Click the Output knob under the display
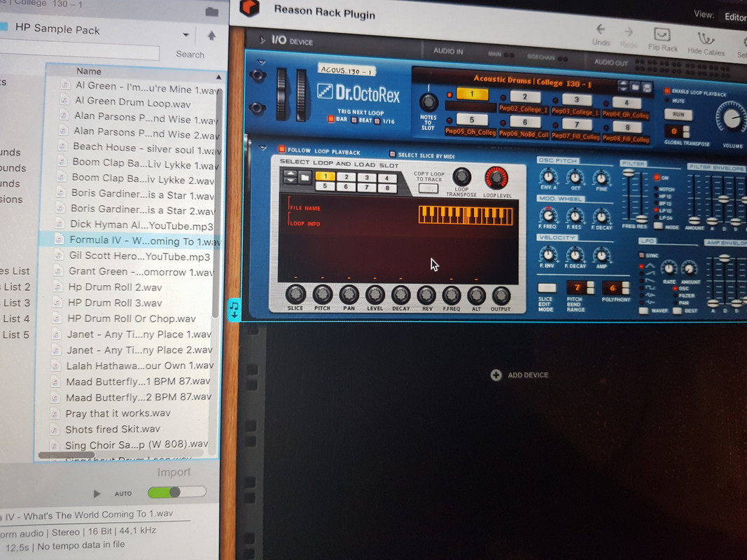 [x=501, y=296]
